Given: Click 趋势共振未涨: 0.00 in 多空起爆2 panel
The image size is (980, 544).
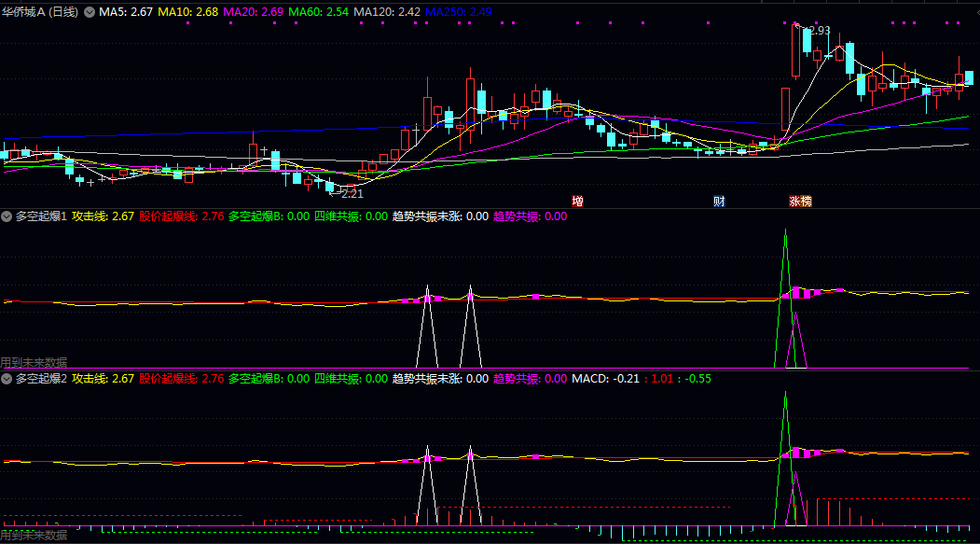Looking at the screenshot, I should pos(441,379).
